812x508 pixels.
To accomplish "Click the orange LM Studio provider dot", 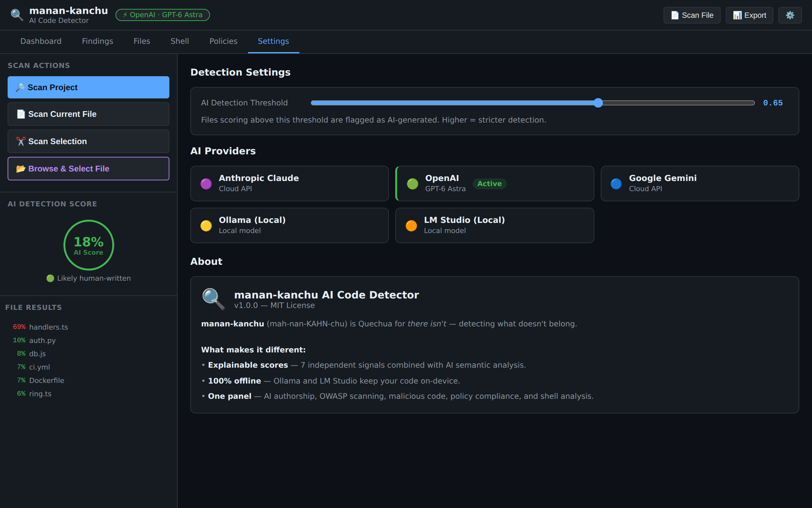I will pos(411,226).
